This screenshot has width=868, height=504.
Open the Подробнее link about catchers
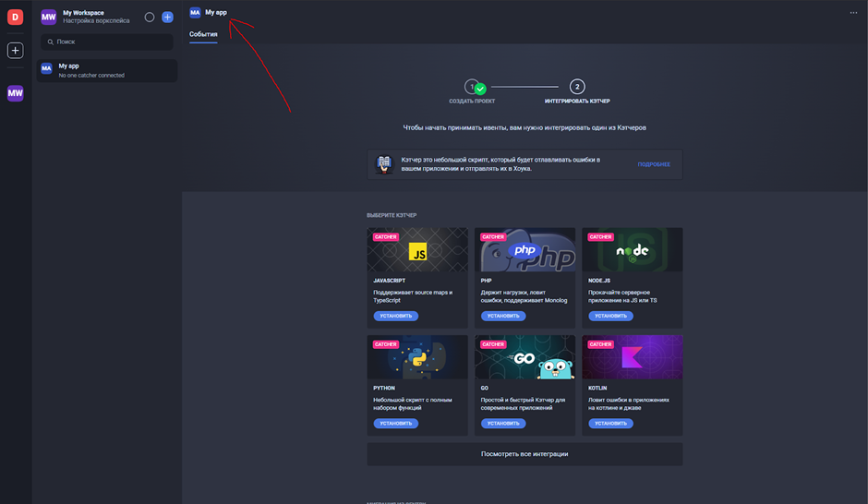point(654,164)
